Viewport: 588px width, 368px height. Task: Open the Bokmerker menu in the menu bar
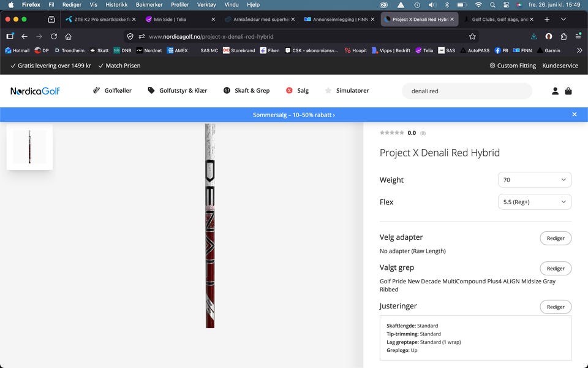(x=149, y=5)
